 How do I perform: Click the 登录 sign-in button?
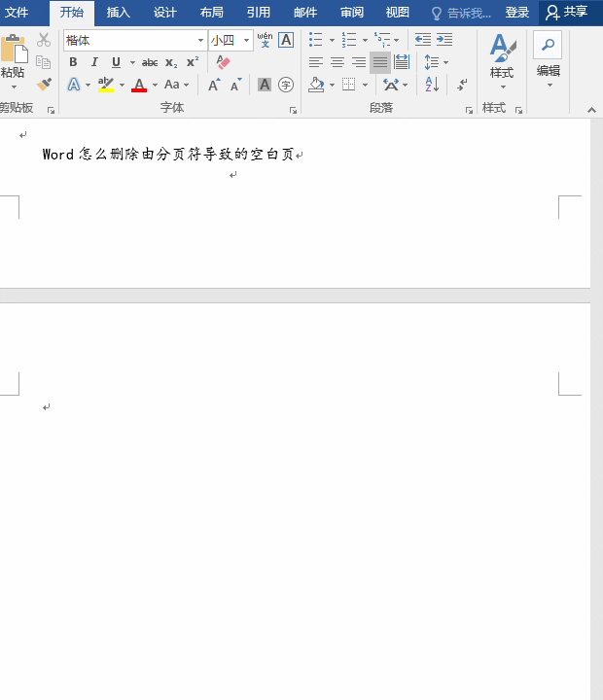click(x=517, y=13)
